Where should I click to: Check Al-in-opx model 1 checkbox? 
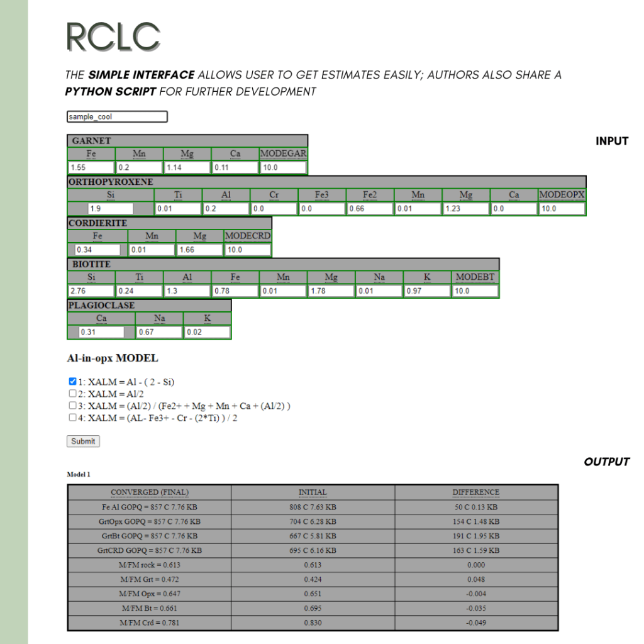coord(72,382)
